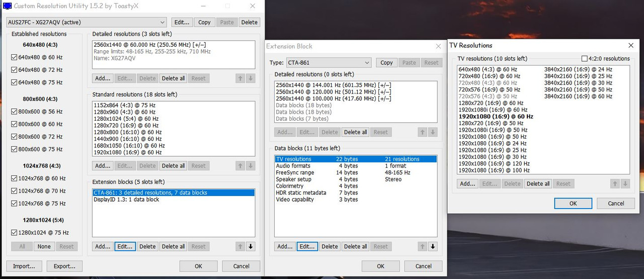Select bold 1920x1080 (16:9) @ 60 Hz TV resolution
Viewport: 644px width, 279px height.
496,117
